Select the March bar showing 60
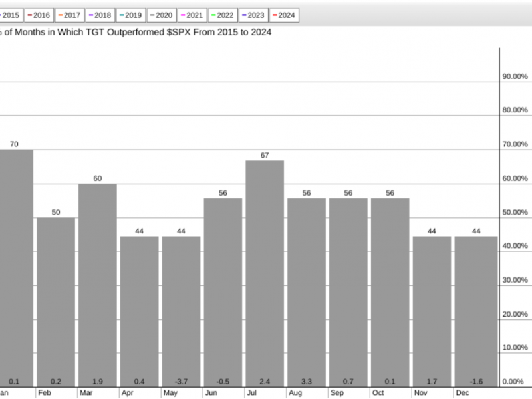 pyautogui.click(x=98, y=285)
